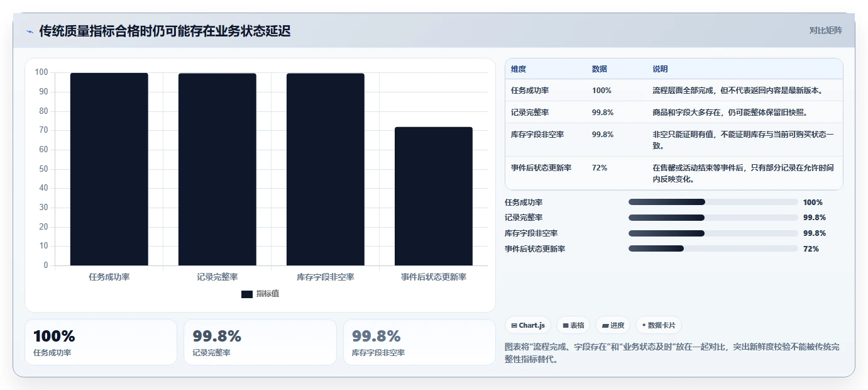Screen dimensions: 868x390
Task: Click the 维度 column header
Action: (x=519, y=69)
